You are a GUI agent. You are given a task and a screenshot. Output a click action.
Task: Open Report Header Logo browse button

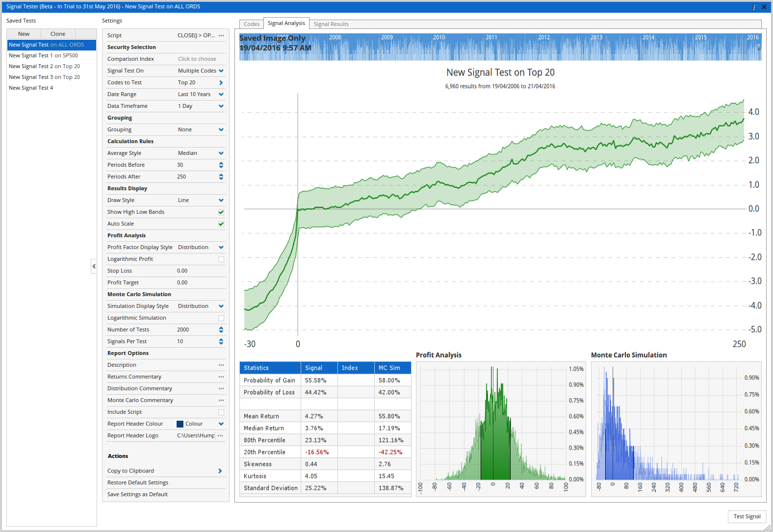(x=220, y=435)
